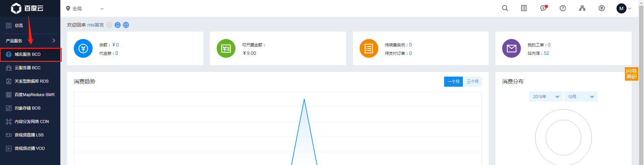Open the 全局 region dropdown
The width and height of the screenshot is (644, 165).
(86, 8)
